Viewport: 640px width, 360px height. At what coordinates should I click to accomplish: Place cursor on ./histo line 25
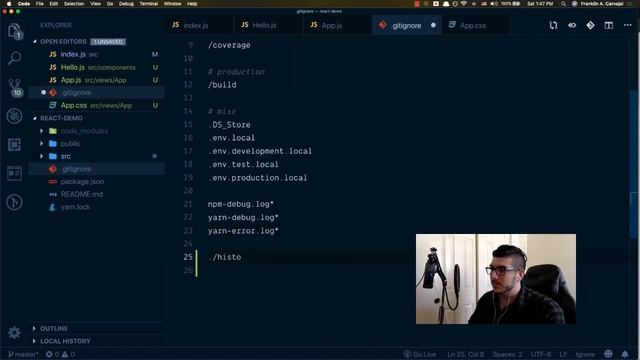[225, 257]
